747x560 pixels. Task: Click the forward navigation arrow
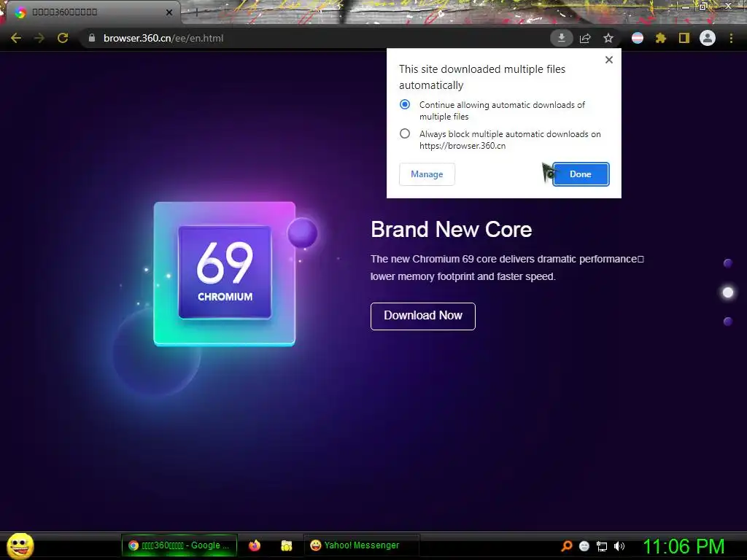(39, 38)
